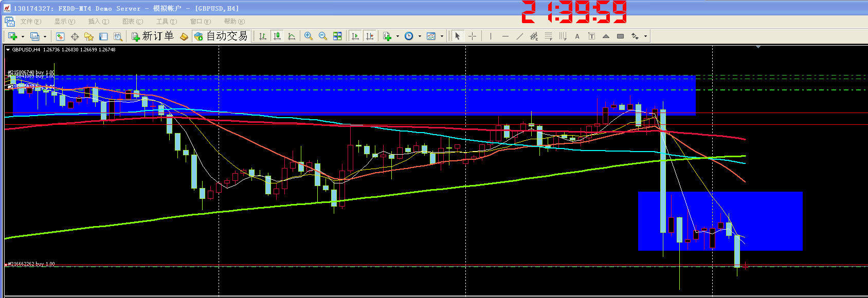Tile chart windows icon
Image resolution: width=868 pixels, height=298 pixels.
tap(337, 36)
